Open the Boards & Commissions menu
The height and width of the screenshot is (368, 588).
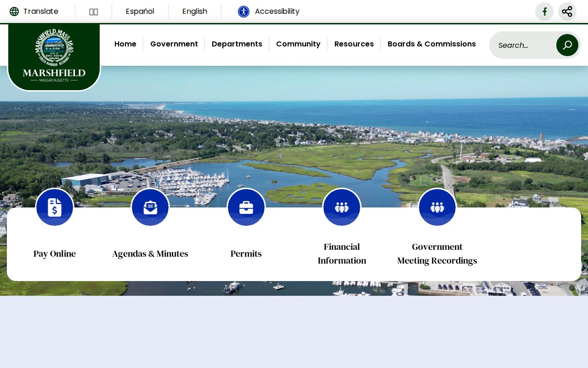click(x=432, y=44)
